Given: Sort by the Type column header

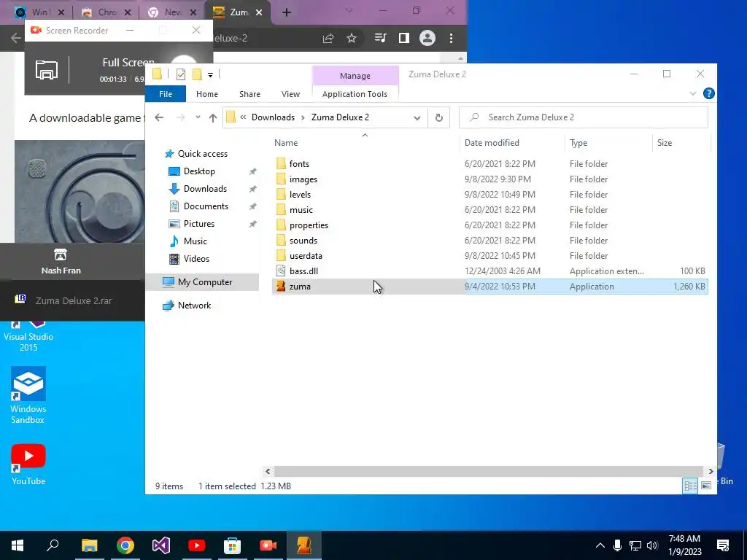Looking at the screenshot, I should tap(608, 142).
